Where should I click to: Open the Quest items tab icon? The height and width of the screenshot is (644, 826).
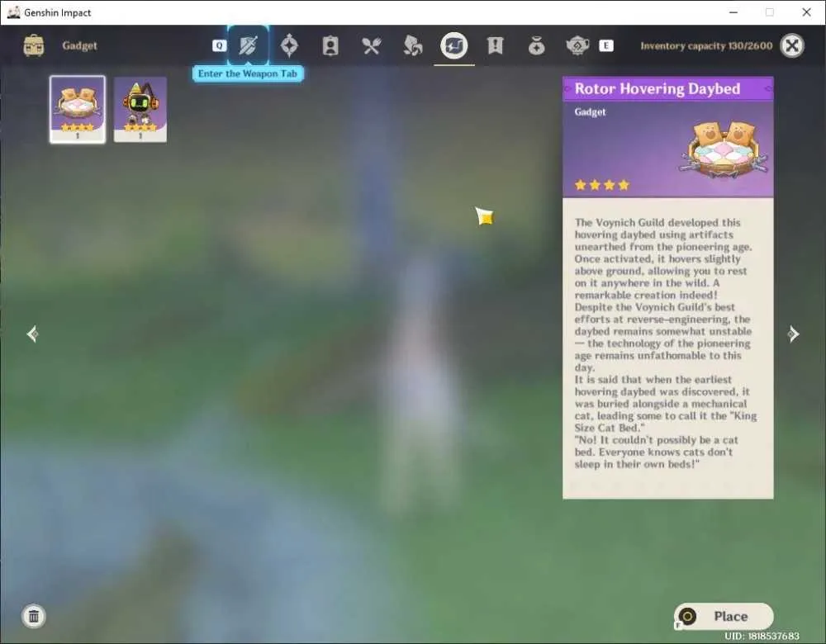pos(495,45)
